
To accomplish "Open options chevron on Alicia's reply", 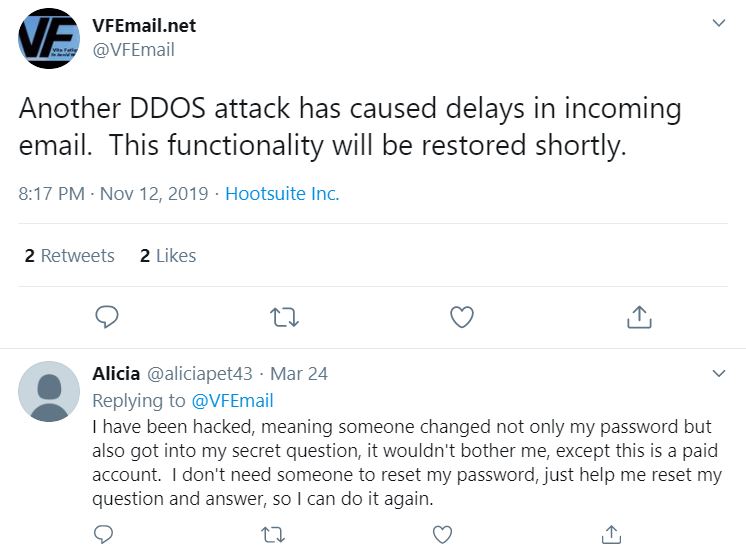I will [x=718, y=373].
